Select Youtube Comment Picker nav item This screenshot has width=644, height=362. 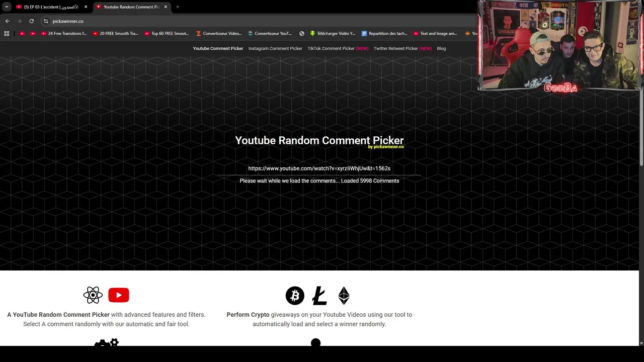pos(218,49)
